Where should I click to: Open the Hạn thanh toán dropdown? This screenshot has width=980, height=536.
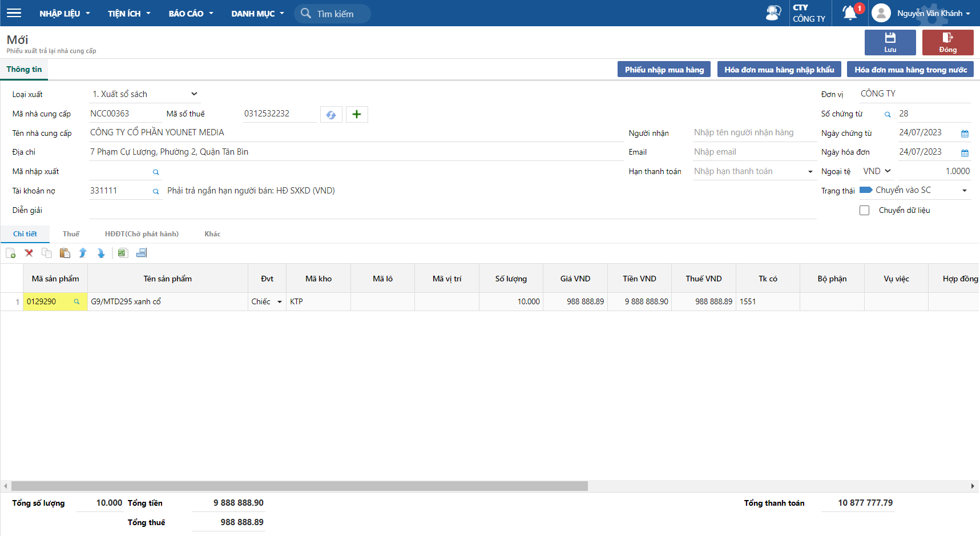[x=810, y=172]
